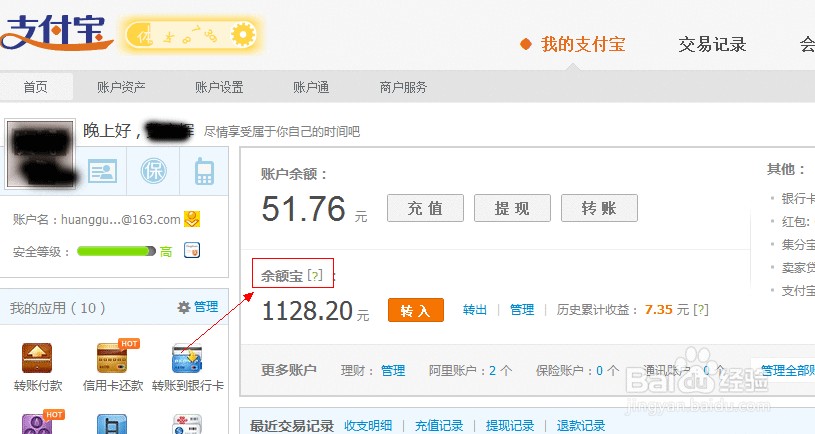Image resolution: width=815 pixels, height=434 pixels.
Task: Click the account balance 51.76
Action: (304, 208)
